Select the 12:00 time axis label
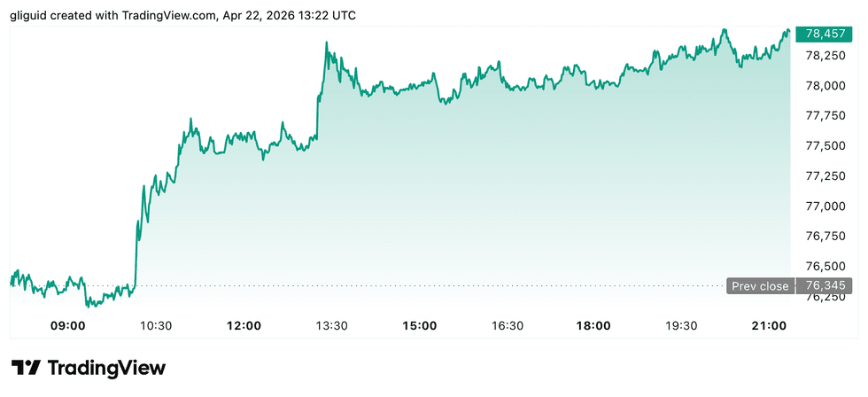Image resolution: width=868 pixels, height=397 pixels. tap(244, 325)
